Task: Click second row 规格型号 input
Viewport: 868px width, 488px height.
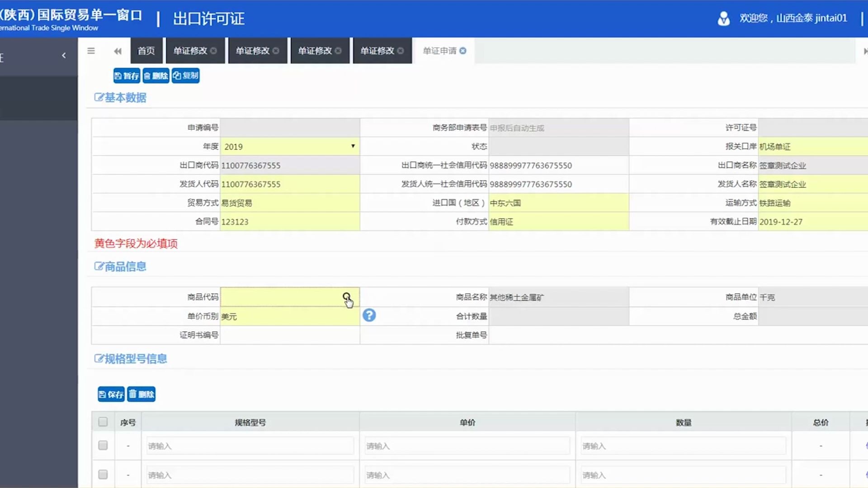Action: (250, 475)
